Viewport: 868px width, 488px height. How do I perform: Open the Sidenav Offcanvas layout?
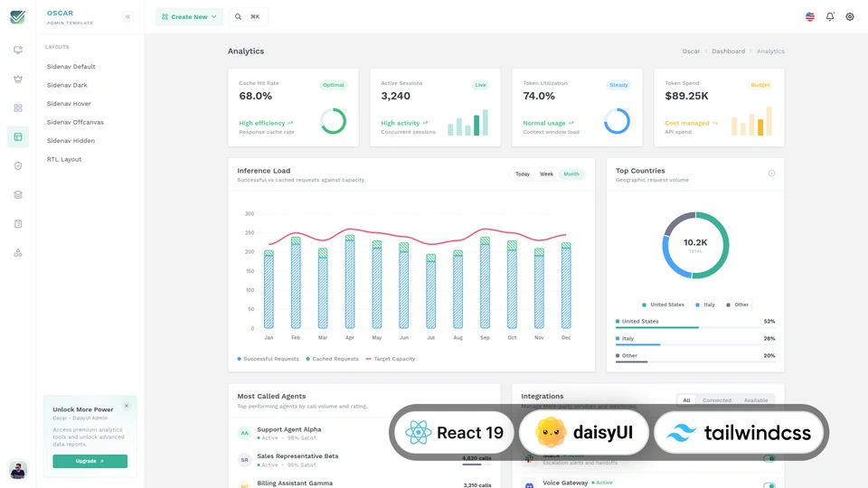point(75,122)
